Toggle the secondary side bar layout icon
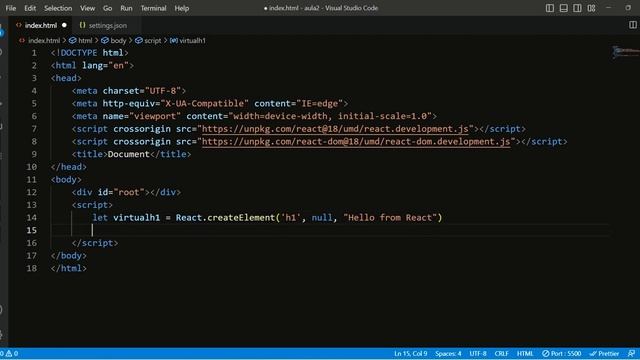This screenshot has height=360, width=640. pyautogui.click(x=577, y=8)
